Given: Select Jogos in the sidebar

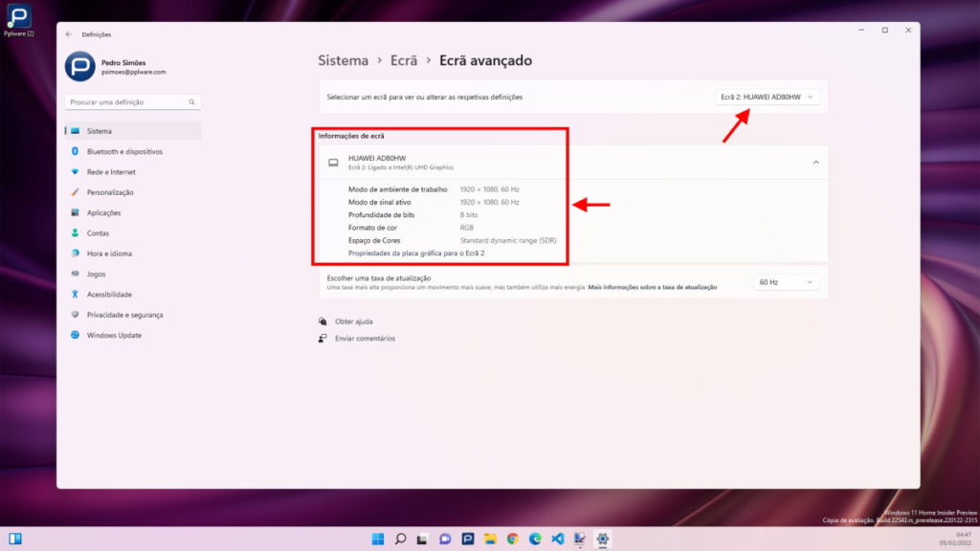Looking at the screenshot, I should (95, 274).
